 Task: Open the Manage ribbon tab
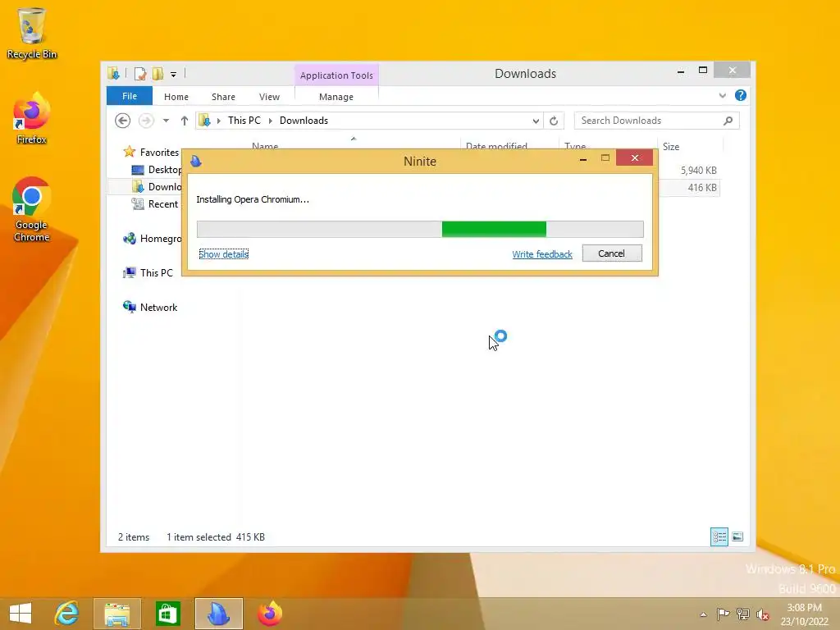click(x=336, y=97)
